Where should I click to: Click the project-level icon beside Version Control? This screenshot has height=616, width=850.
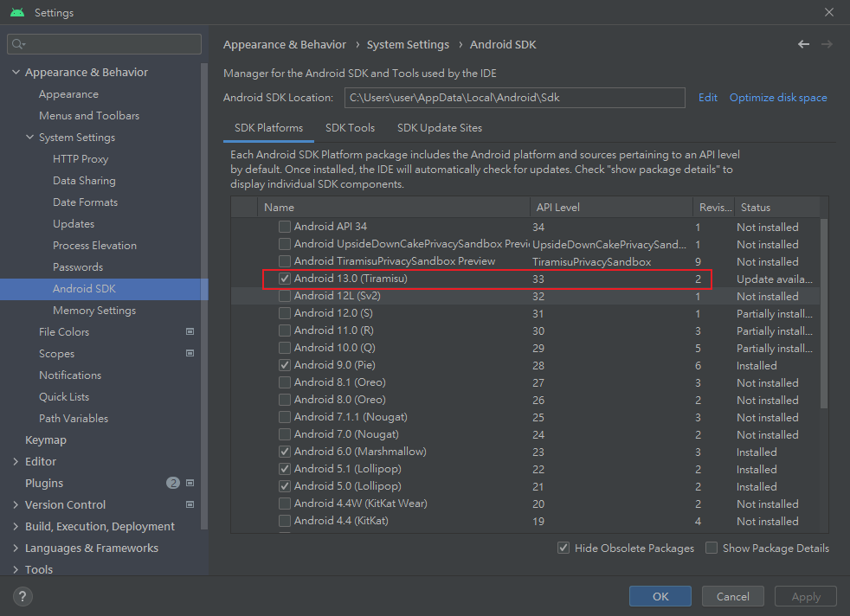(x=190, y=504)
